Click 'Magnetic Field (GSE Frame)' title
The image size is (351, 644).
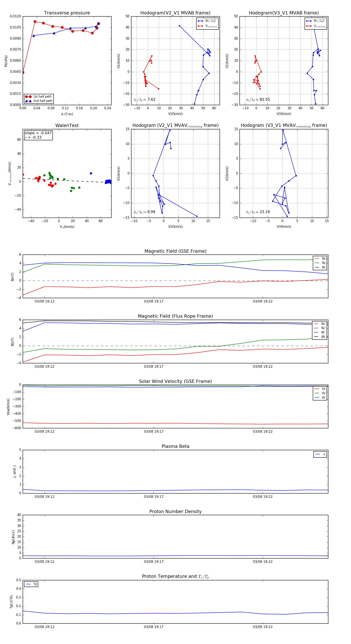[175, 251]
